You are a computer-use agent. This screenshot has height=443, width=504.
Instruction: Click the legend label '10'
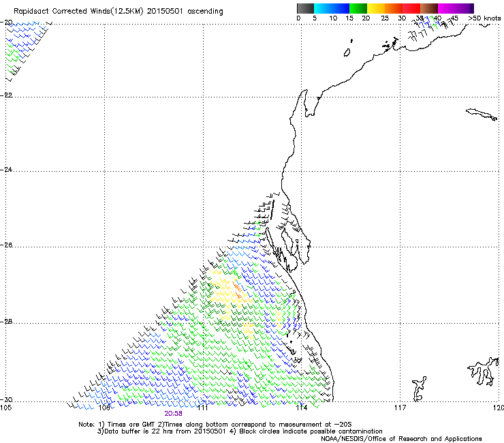[333, 18]
